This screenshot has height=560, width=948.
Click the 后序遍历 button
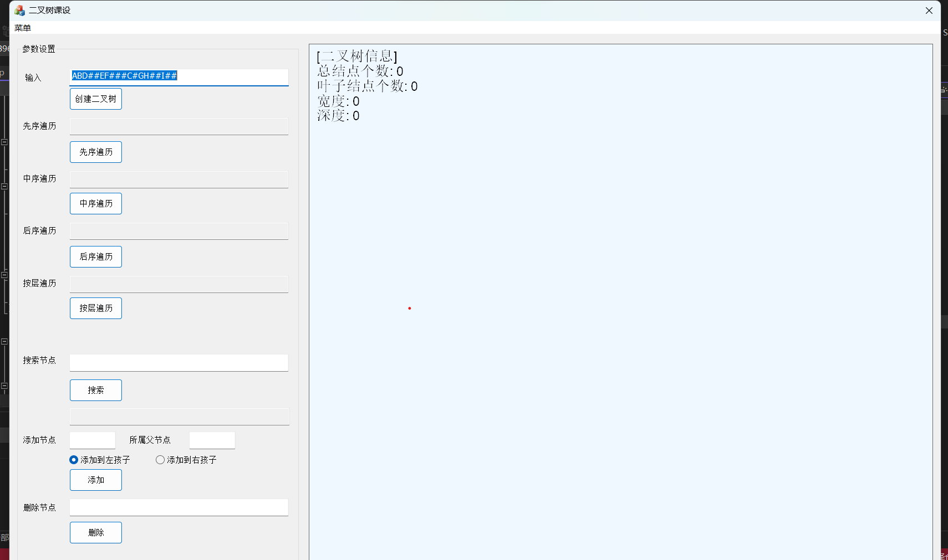96,257
